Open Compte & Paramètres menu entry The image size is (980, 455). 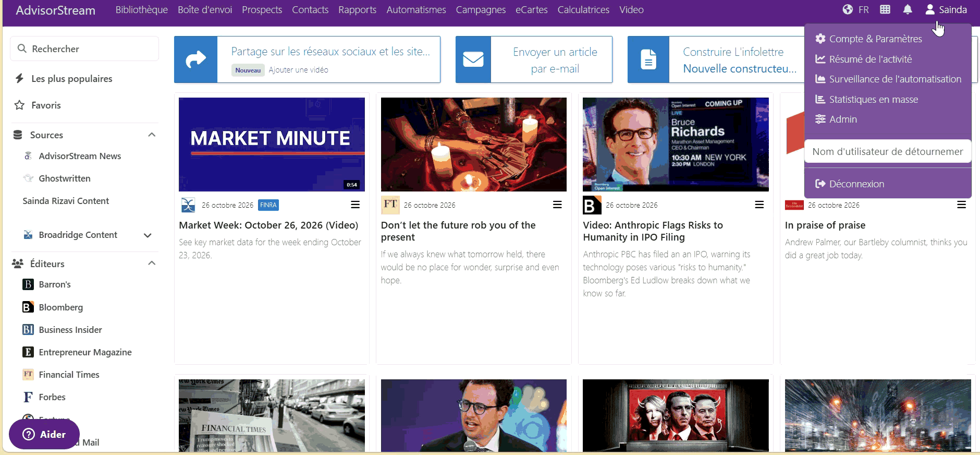click(869, 39)
